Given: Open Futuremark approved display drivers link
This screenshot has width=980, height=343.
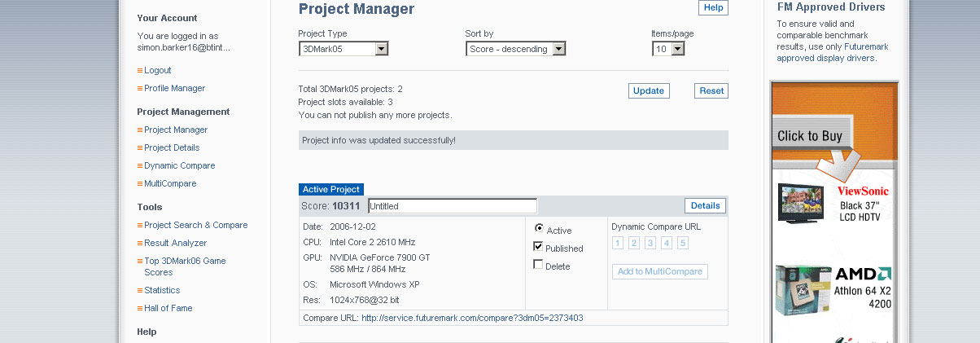Looking at the screenshot, I should 833,52.
